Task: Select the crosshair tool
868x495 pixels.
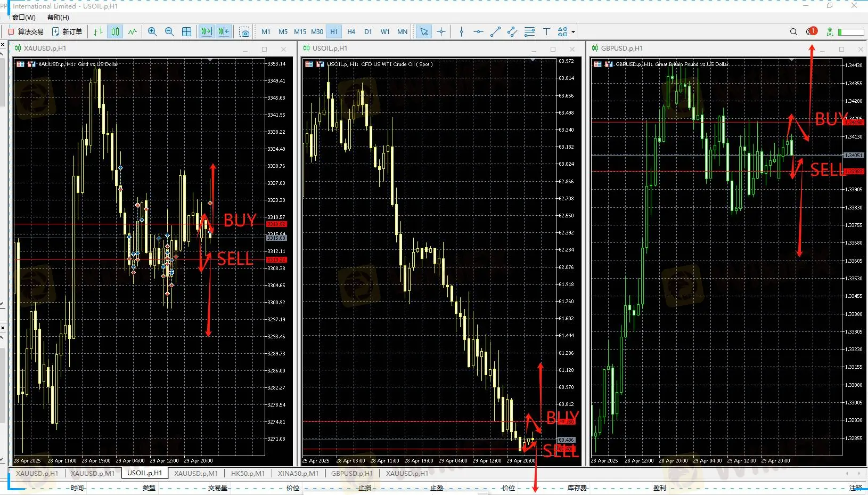Action: coord(441,32)
